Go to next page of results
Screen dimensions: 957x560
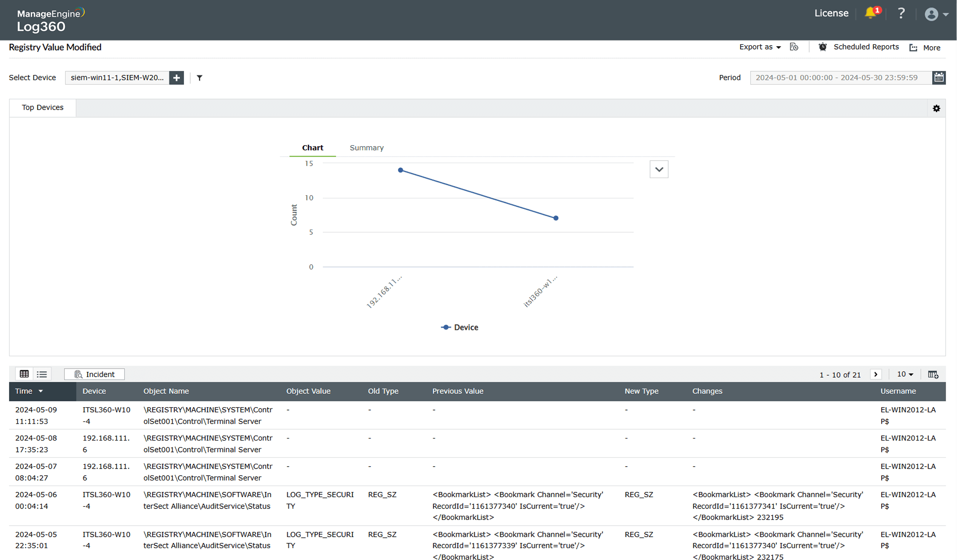coord(876,374)
